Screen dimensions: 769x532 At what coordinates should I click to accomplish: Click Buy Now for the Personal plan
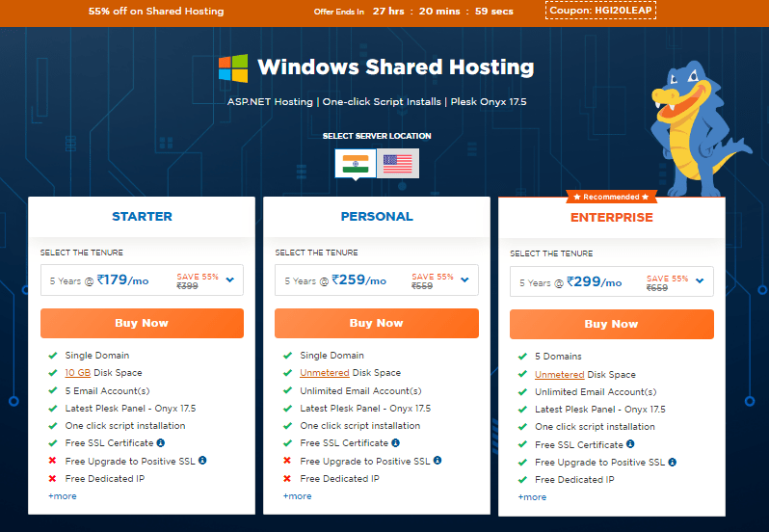coord(377,323)
